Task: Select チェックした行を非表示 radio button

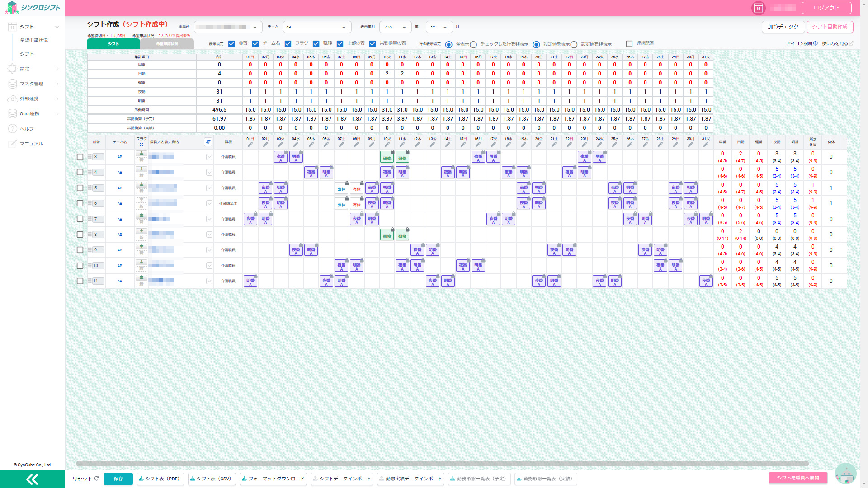Action: coord(473,45)
